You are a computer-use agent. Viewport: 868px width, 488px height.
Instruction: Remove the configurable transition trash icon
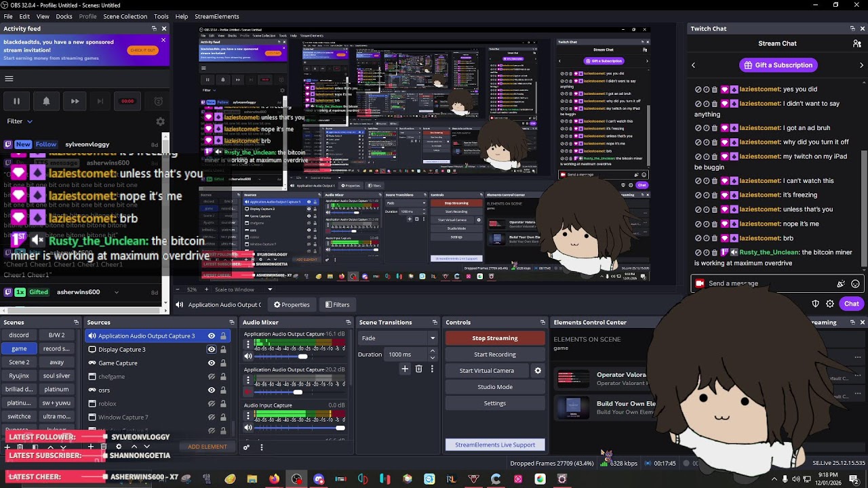[418, 369]
